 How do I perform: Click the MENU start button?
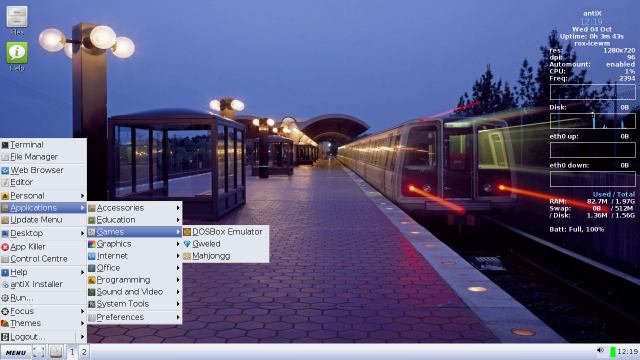(16, 352)
